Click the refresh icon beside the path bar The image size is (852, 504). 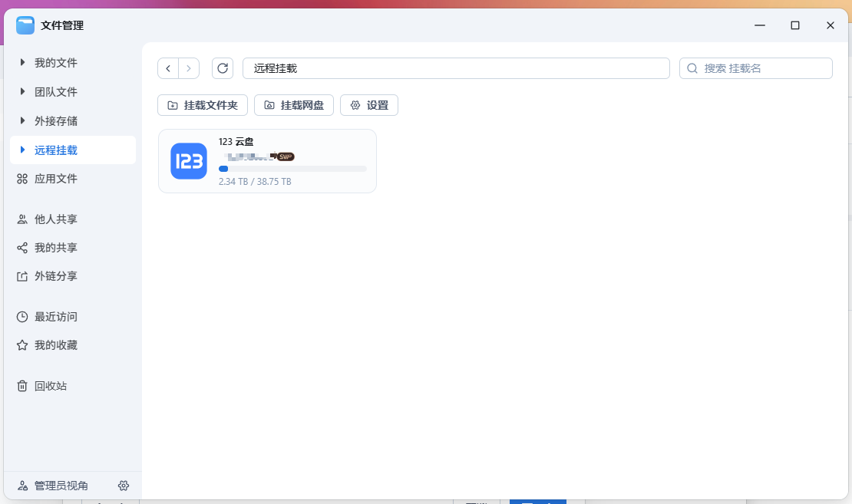(223, 68)
